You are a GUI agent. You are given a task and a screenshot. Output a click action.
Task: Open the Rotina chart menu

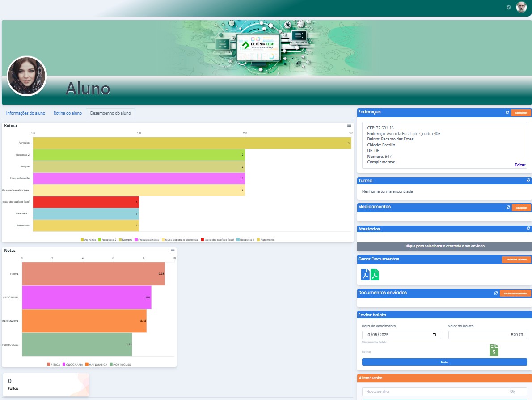pos(349,126)
